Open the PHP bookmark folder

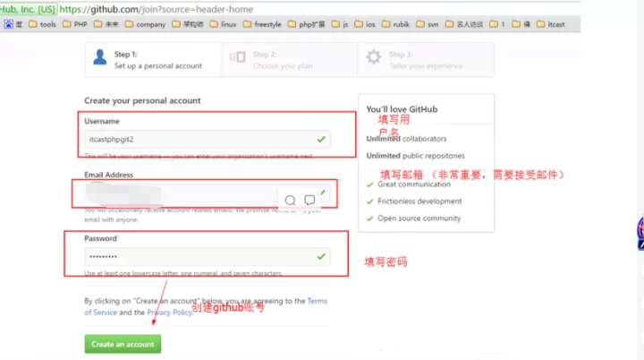75,24
